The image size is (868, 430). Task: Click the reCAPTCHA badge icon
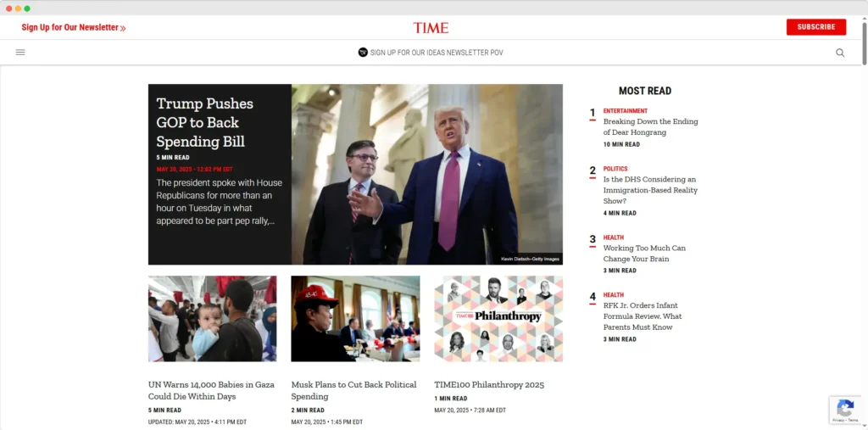point(845,410)
